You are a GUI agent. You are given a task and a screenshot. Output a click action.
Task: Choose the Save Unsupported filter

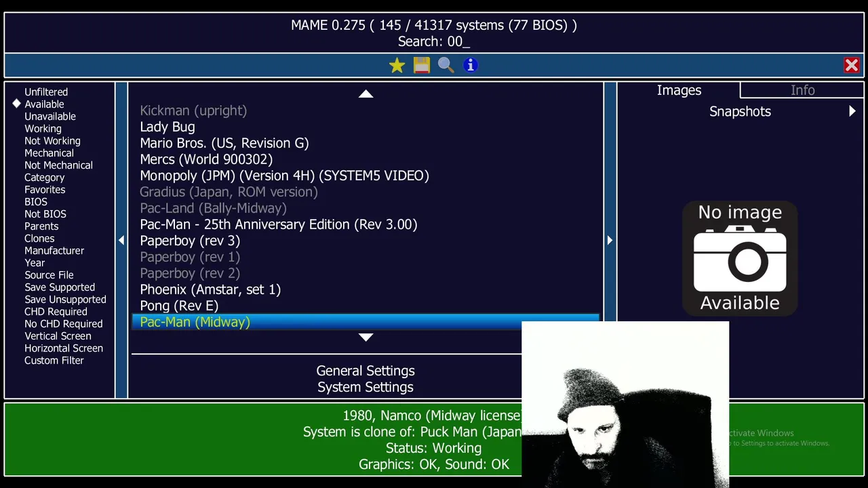(x=65, y=300)
